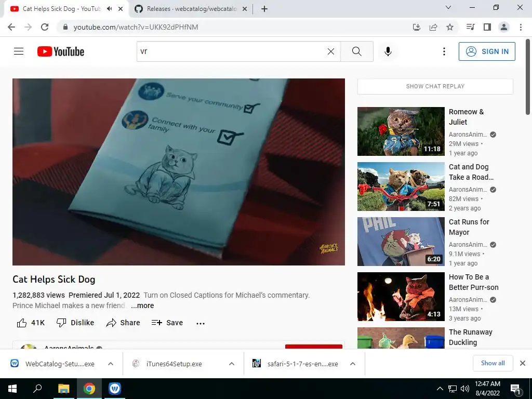Open the media control icon in Chrome toolbar
This screenshot has width=532, height=399.
coord(470,27)
